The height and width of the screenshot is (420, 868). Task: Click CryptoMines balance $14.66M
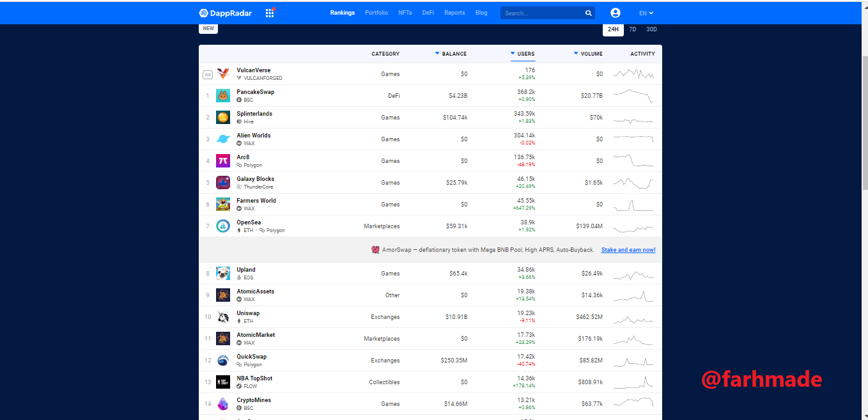coord(456,404)
